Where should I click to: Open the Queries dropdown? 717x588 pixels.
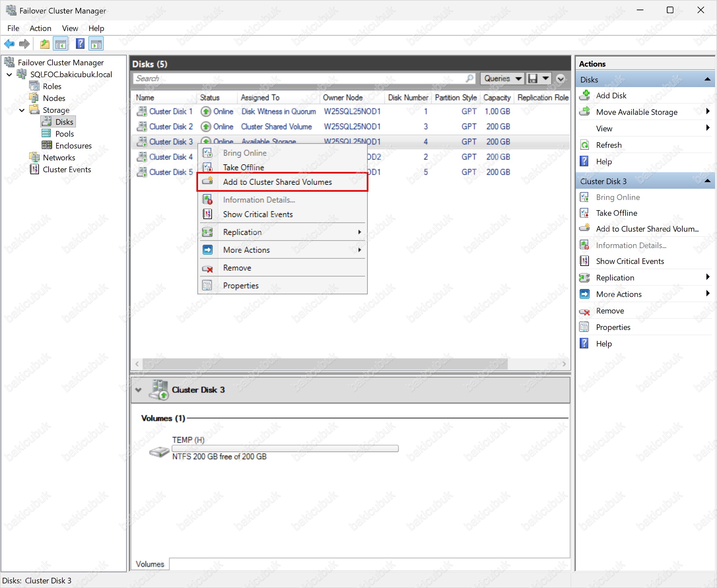[502, 79]
